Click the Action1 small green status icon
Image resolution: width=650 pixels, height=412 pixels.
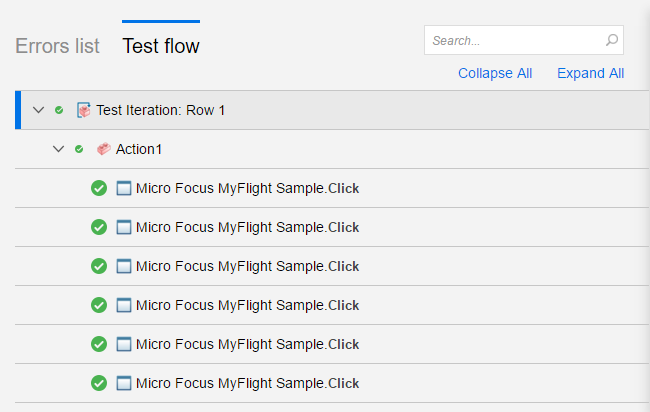coord(79,149)
